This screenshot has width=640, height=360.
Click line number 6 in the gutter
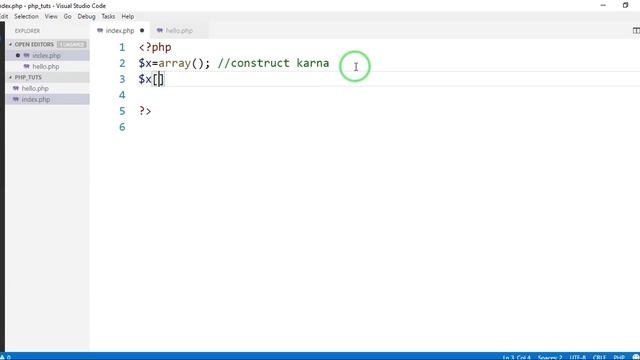point(122,127)
